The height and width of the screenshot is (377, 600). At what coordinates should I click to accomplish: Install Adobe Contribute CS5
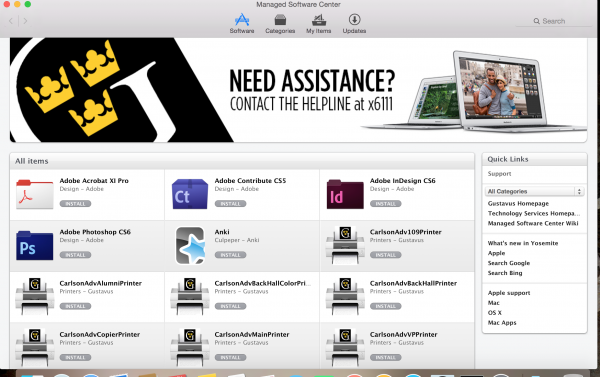pyautogui.click(x=230, y=204)
